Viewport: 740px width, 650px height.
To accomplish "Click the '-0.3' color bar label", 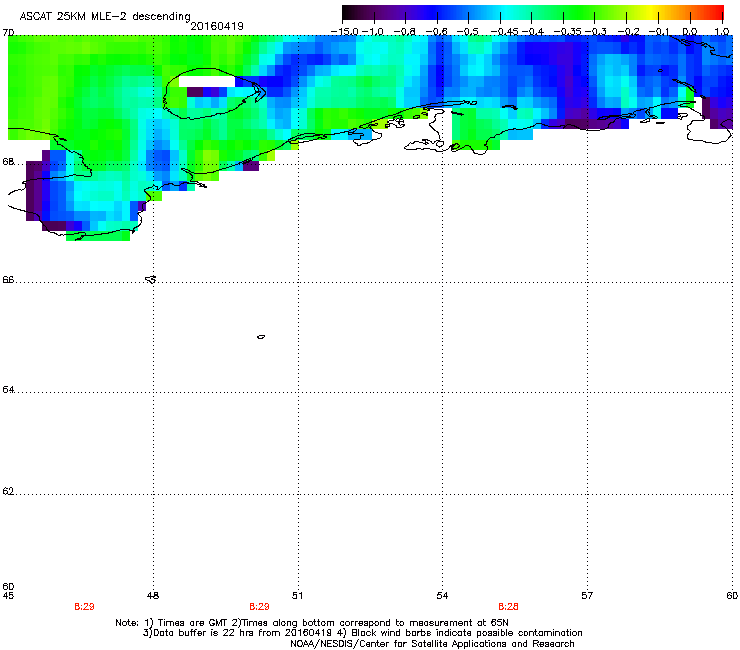I will click(x=596, y=32).
